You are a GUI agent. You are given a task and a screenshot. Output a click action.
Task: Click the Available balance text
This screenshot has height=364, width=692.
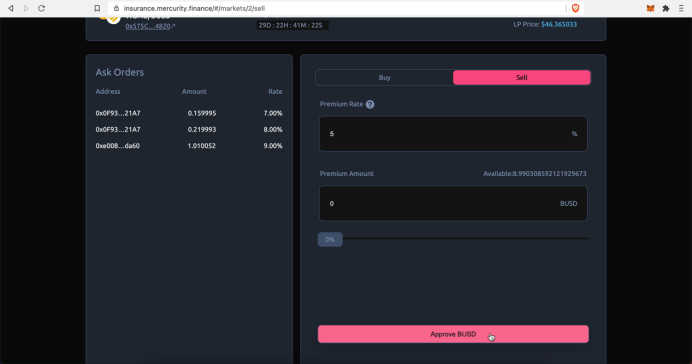click(x=534, y=174)
